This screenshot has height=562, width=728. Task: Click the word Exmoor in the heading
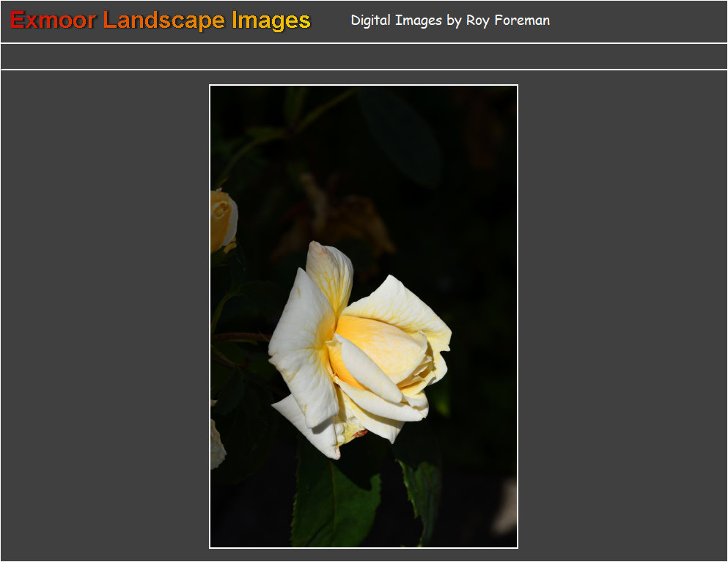(53, 21)
